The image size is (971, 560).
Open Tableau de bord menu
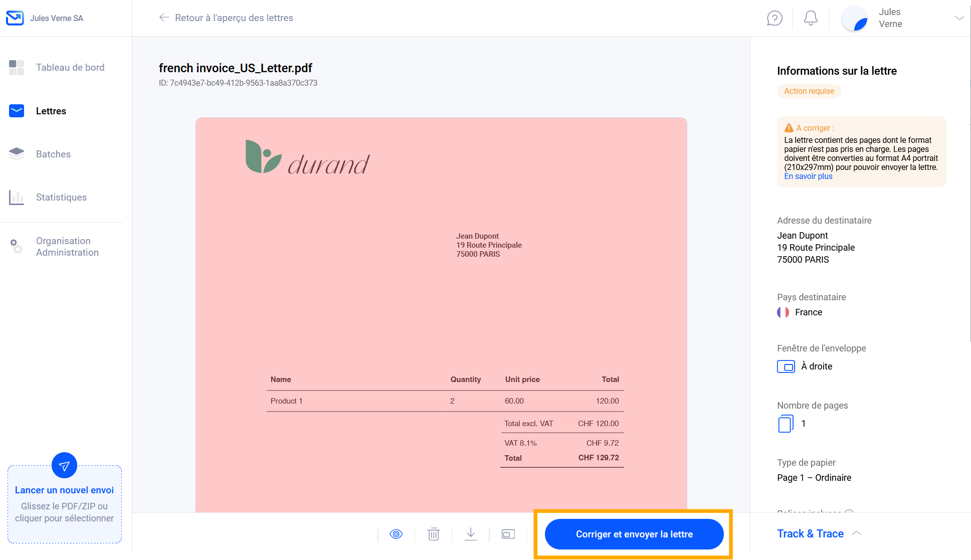tap(70, 67)
